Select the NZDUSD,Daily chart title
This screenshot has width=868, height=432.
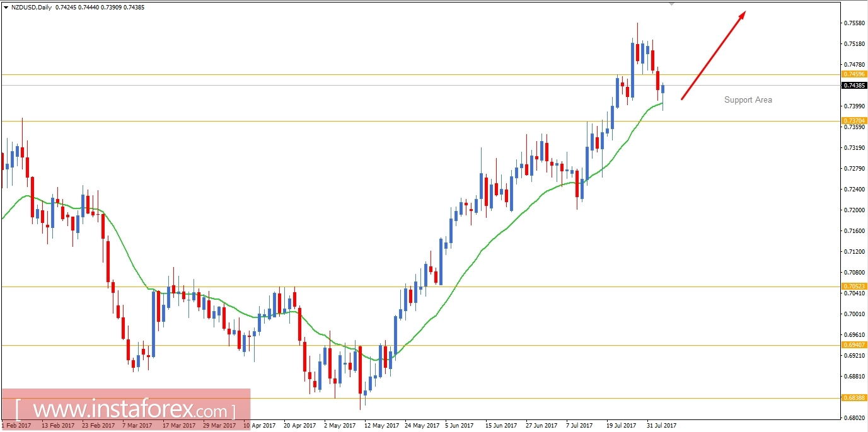coord(31,7)
